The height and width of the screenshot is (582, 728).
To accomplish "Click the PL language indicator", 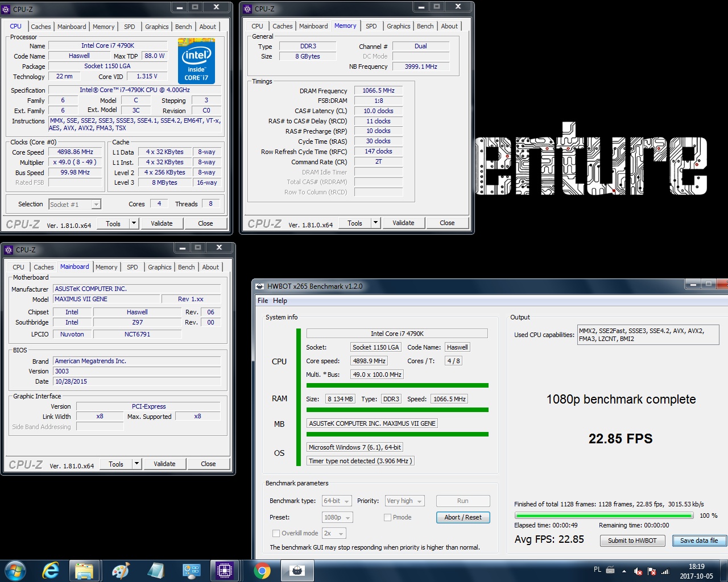I will [x=597, y=569].
